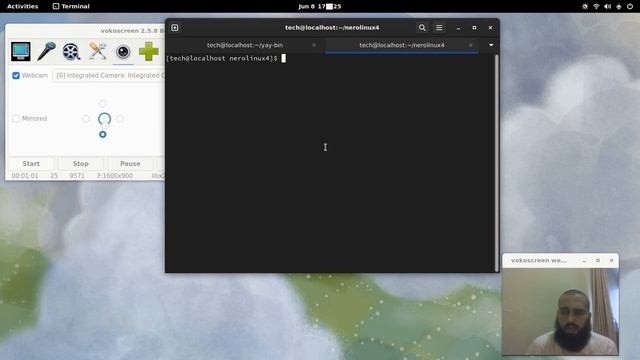Viewport: 640px width, 360px height.
Task: Switch to the ~/nerolinux4 terminal tab
Action: pyautogui.click(x=402, y=45)
